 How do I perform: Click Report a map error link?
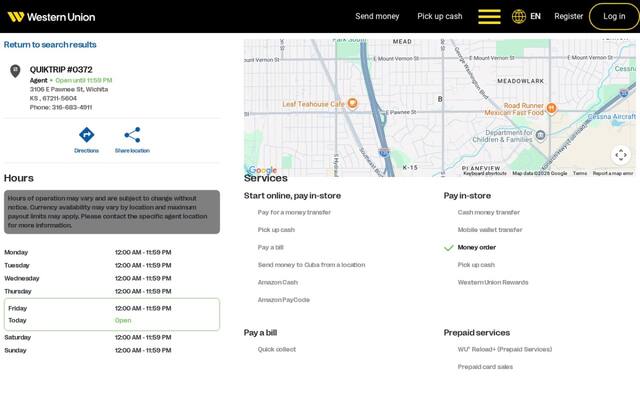(x=613, y=173)
